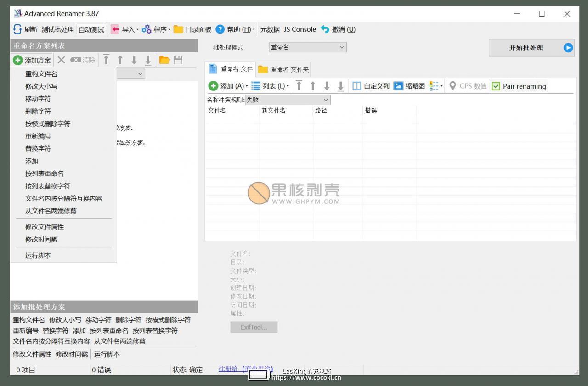This screenshot has width=588, height=386.
Task: Move method to bottom in method list toolbar
Action: [148, 60]
